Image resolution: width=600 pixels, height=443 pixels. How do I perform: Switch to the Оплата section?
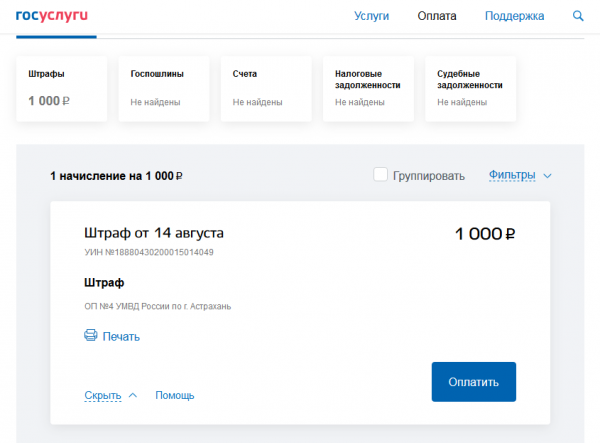437,16
